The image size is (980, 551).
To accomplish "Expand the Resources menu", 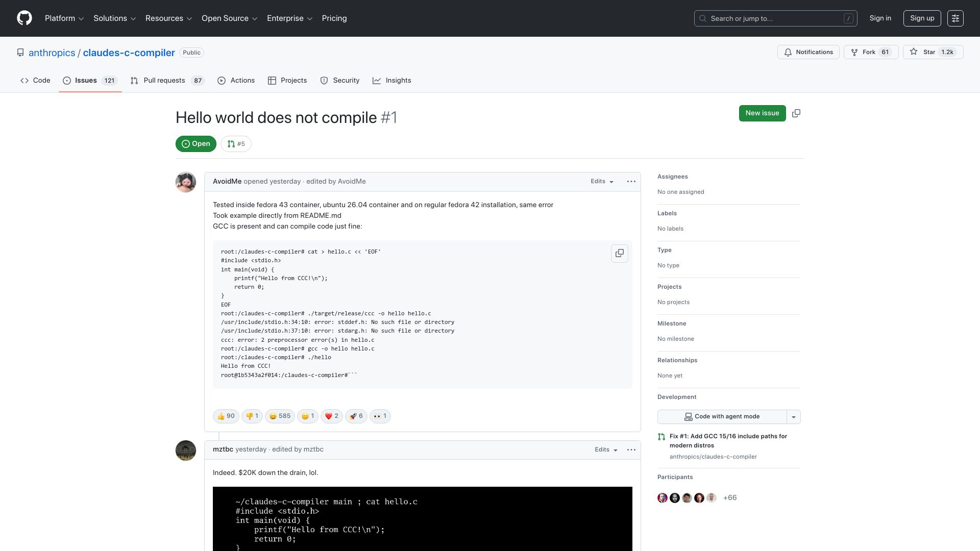I will tap(169, 18).
